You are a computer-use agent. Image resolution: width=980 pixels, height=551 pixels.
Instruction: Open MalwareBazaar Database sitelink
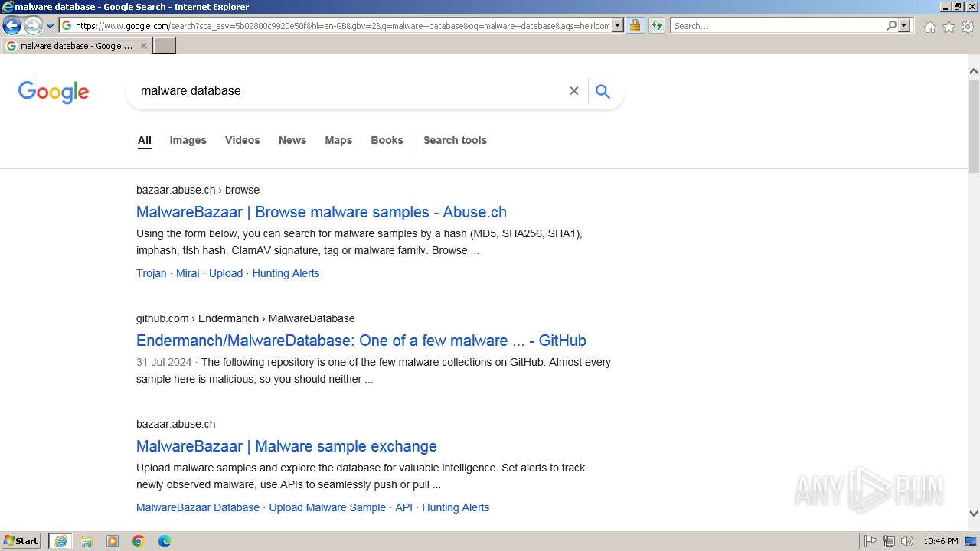click(x=198, y=507)
